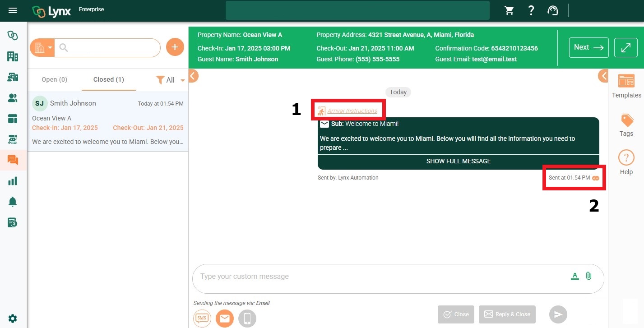Collapse the conversation list panel arrow
This screenshot has height=328, width=644.
coord(193,76)
